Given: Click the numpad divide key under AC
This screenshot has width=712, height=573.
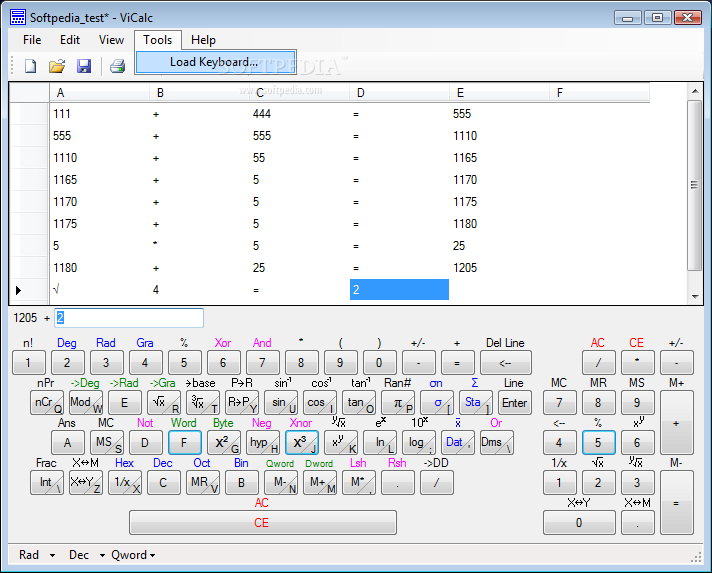Looking at the screenshot, I should click(x=598, y=363).
